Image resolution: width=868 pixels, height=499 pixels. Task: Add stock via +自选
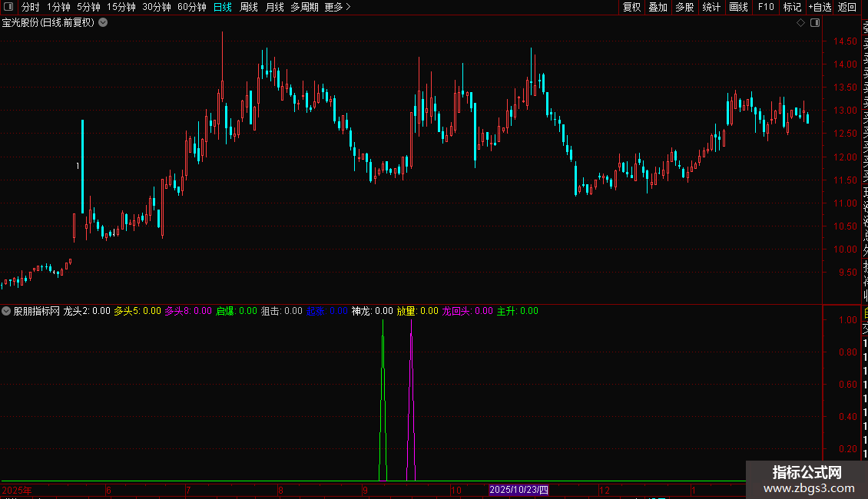click(x=820, y=7)
